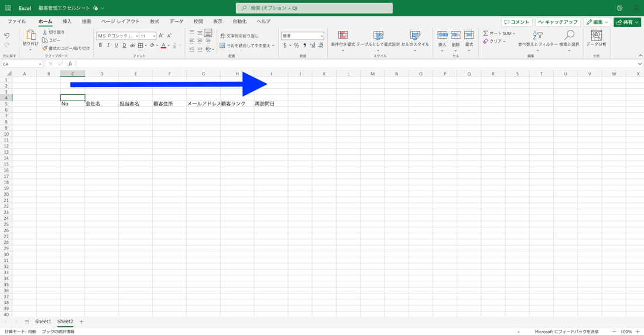Click the Format Painter brush icon

(44, 48)
